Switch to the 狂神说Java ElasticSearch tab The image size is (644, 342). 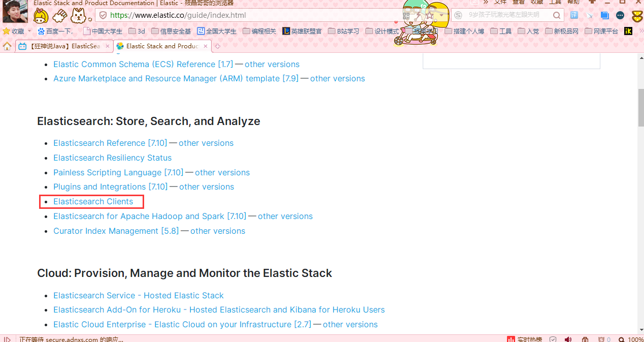(60, 46)
